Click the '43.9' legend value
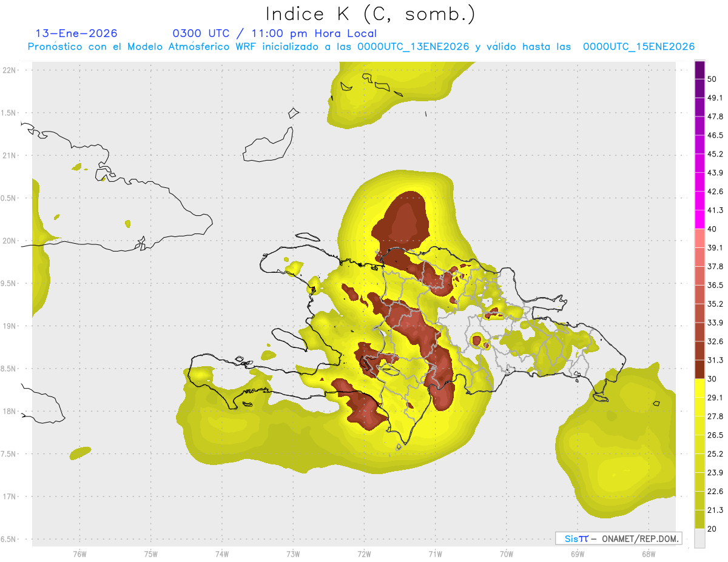The height and width of the screenshot is (562, 728). (715, 173)
